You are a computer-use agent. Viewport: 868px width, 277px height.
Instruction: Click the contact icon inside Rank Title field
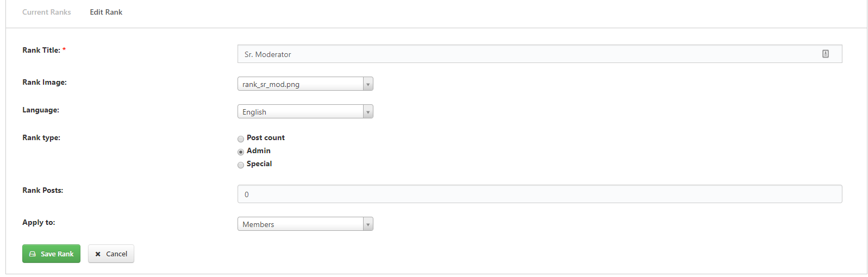825,54
